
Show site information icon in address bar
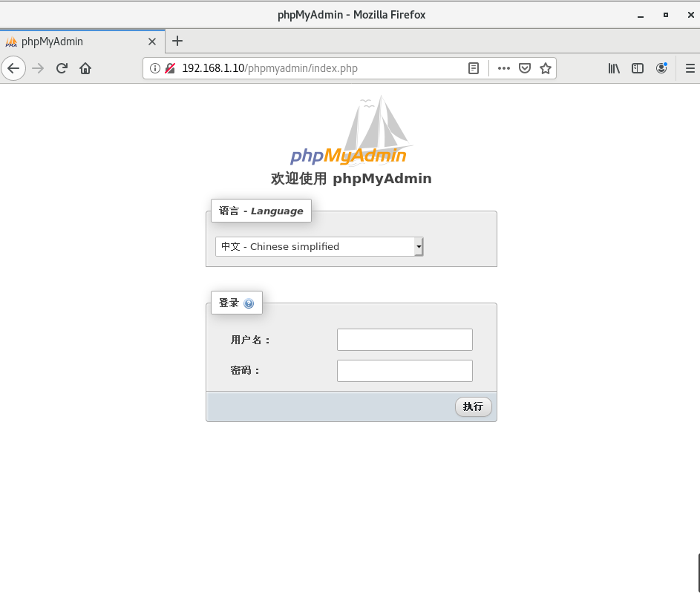tap(154, 68)
